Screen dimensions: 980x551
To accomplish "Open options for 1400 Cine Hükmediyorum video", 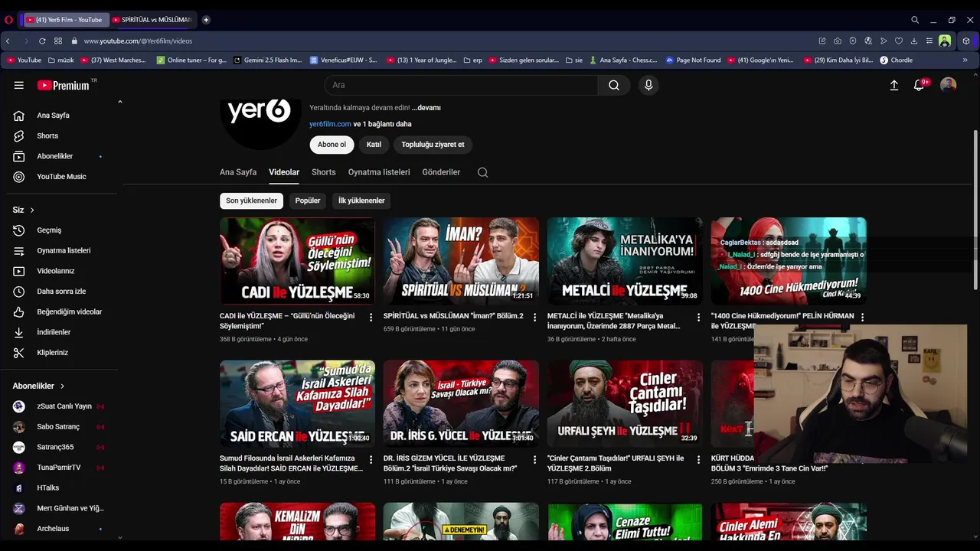I will click(x=862, y=317).
